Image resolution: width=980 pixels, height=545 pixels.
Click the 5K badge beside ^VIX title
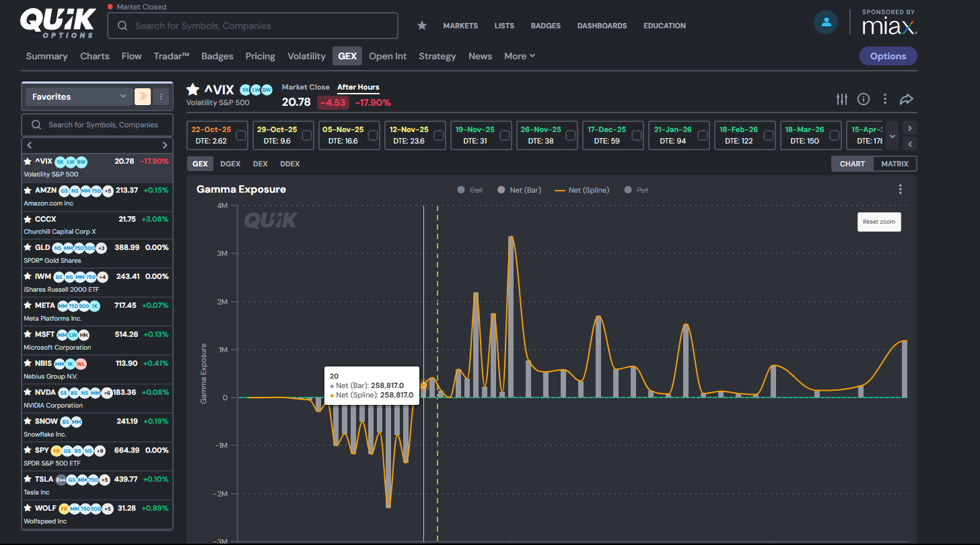pyautogui.click(x=245, y=89)
